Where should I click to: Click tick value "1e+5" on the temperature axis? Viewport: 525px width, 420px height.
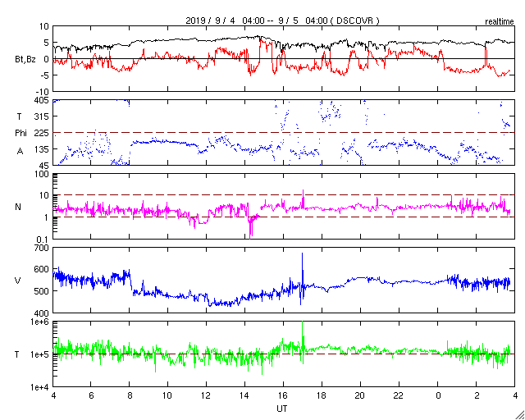tap(40, 354)
